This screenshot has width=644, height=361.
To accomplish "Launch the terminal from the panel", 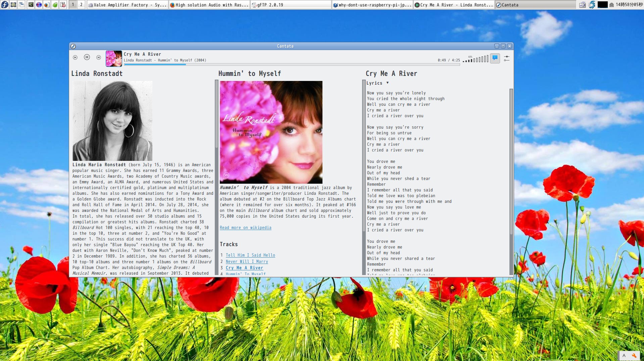I will (x=31, y=5).
